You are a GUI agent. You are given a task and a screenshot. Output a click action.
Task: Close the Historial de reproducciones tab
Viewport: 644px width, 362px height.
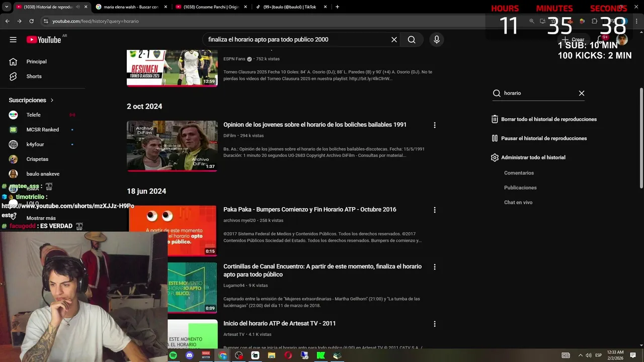coord(86,7)
